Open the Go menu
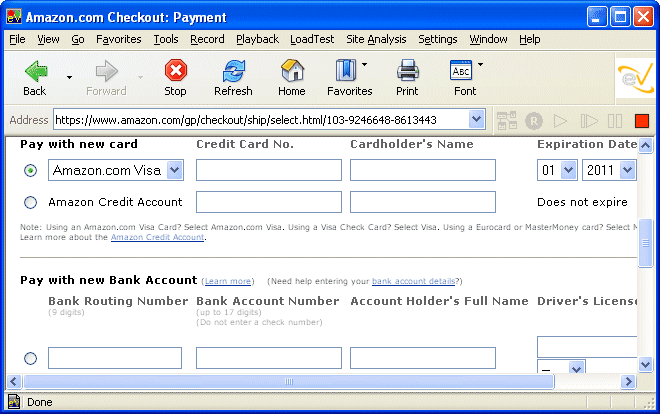Viewport: 660px width, 414px height. point(77,39)
